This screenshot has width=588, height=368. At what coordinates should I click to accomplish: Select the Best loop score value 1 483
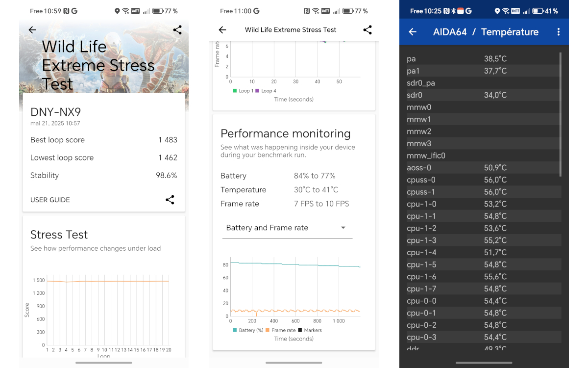click(x=168, y=140)
